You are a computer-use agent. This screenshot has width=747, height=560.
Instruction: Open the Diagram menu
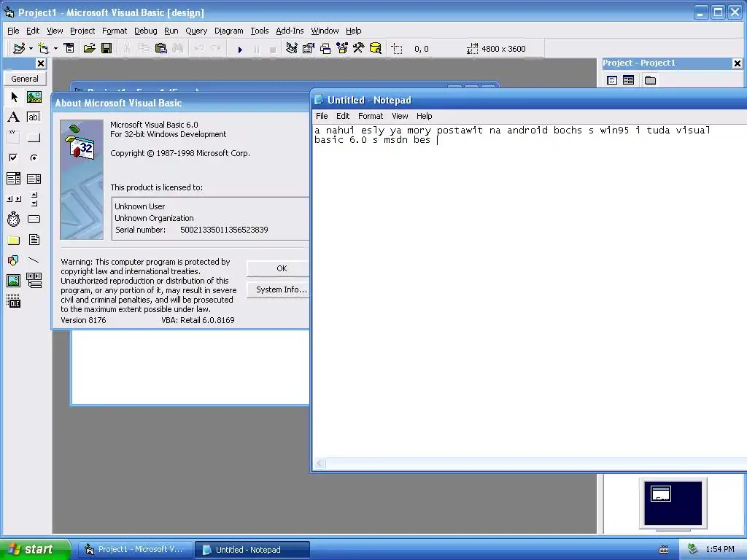tap(228, 31)
